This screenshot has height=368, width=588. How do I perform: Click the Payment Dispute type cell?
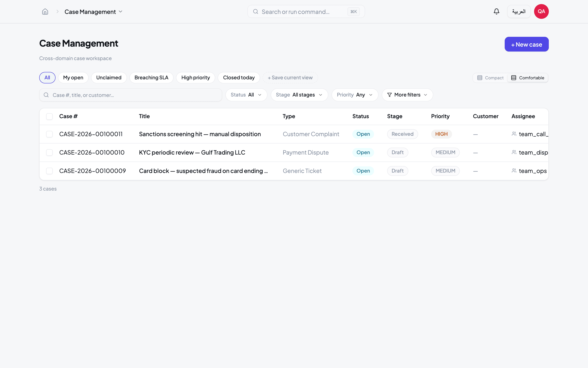click(x=305, y=153)
